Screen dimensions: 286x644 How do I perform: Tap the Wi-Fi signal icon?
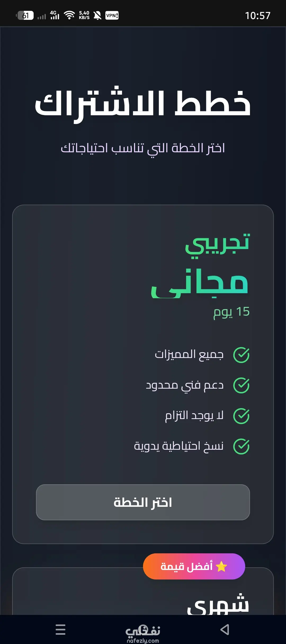point(69,15)
